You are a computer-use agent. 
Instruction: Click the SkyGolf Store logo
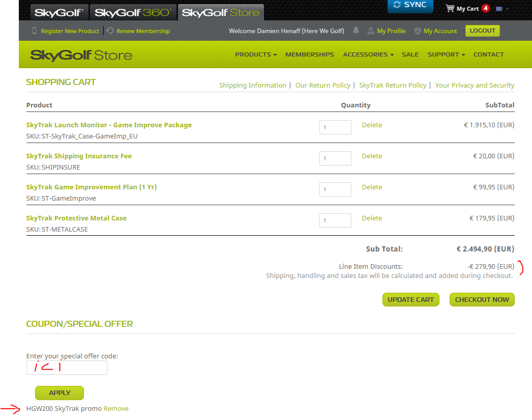pyautogui.click(x=81, y=55)
